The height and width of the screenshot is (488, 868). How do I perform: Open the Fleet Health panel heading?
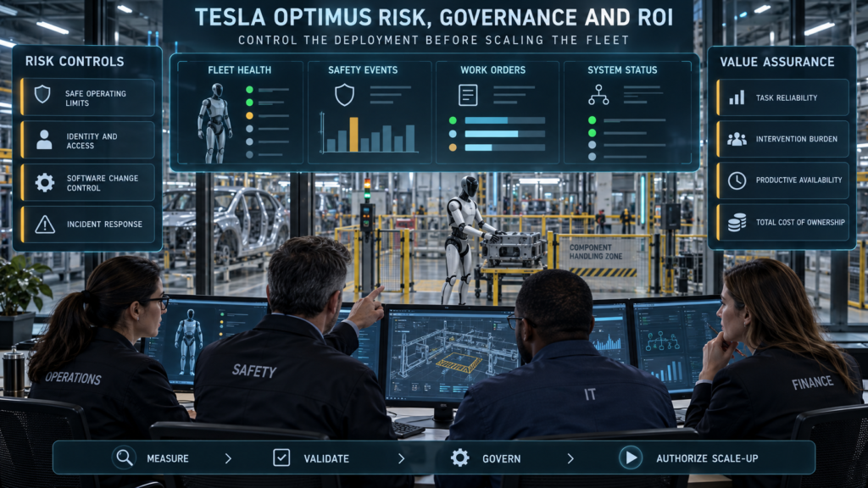pos(239,70)
